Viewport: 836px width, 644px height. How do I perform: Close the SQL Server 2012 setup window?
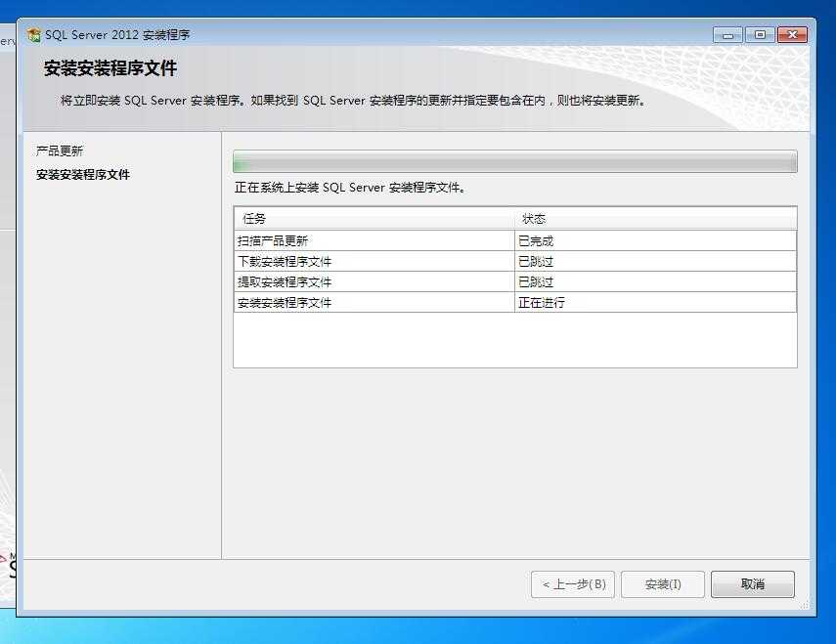[792, 35]
